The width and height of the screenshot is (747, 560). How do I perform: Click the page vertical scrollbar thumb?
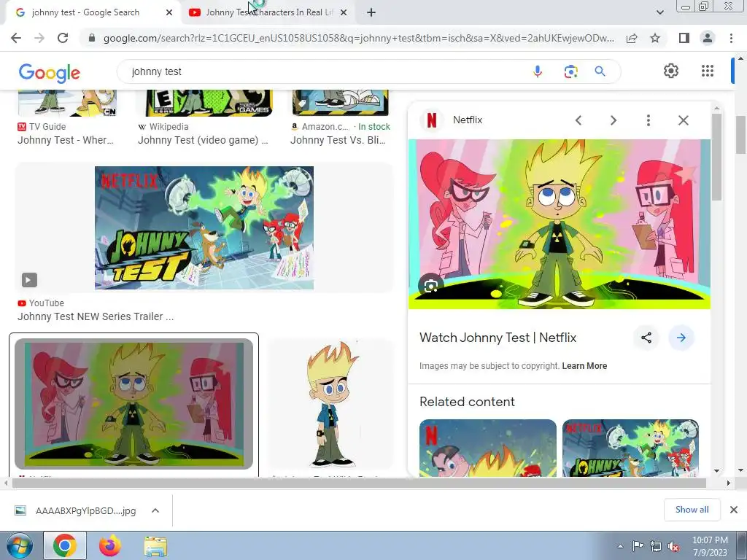point(740,135)
